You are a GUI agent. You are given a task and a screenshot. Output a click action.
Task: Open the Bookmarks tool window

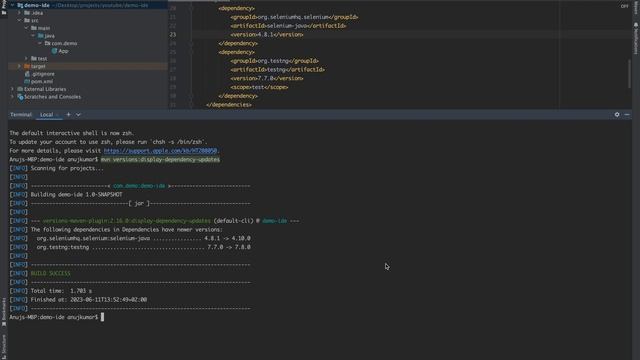click(4, 311)
